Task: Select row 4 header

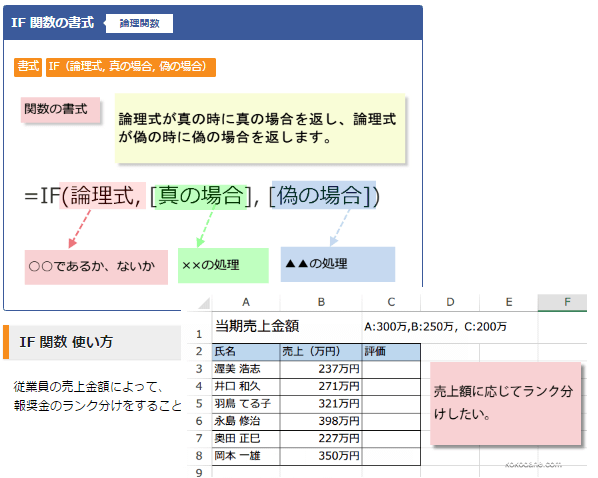Action: point(199,386)
